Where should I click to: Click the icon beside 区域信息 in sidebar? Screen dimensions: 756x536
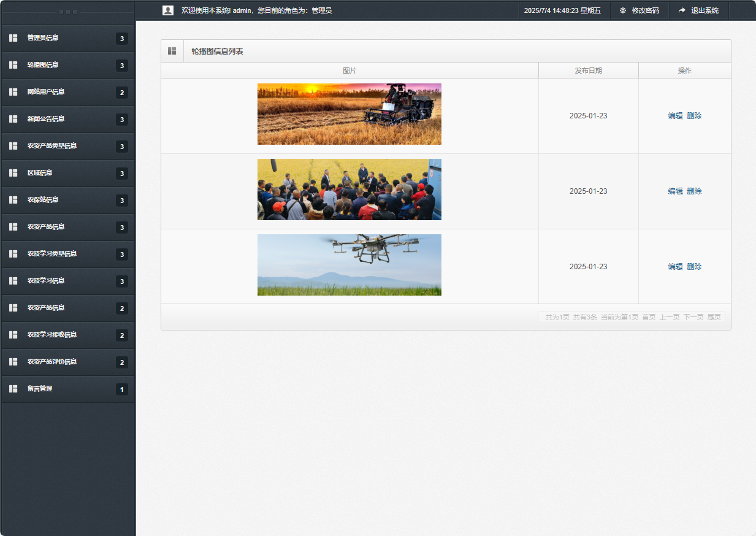pyautogui.click(x=13, y=173)
